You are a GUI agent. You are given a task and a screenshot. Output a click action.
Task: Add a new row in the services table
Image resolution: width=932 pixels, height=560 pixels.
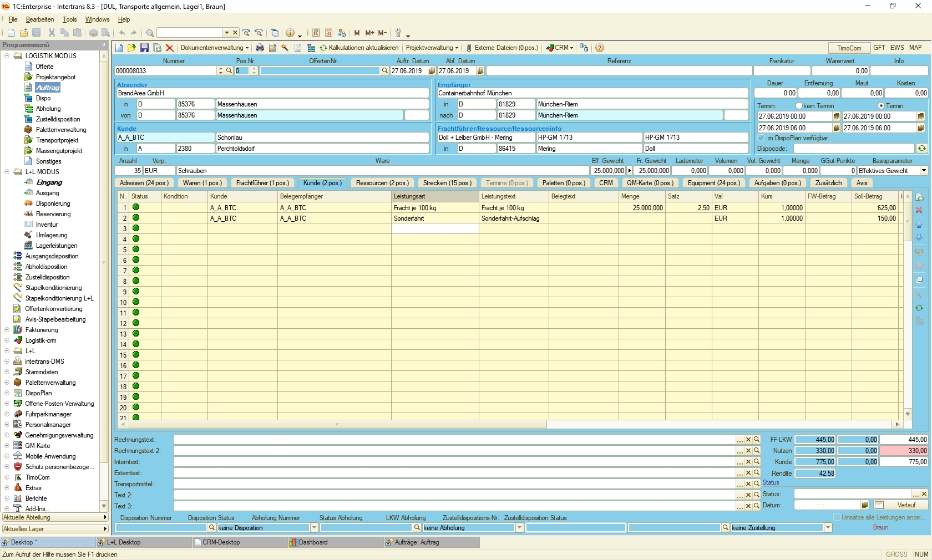coord(919,197)
